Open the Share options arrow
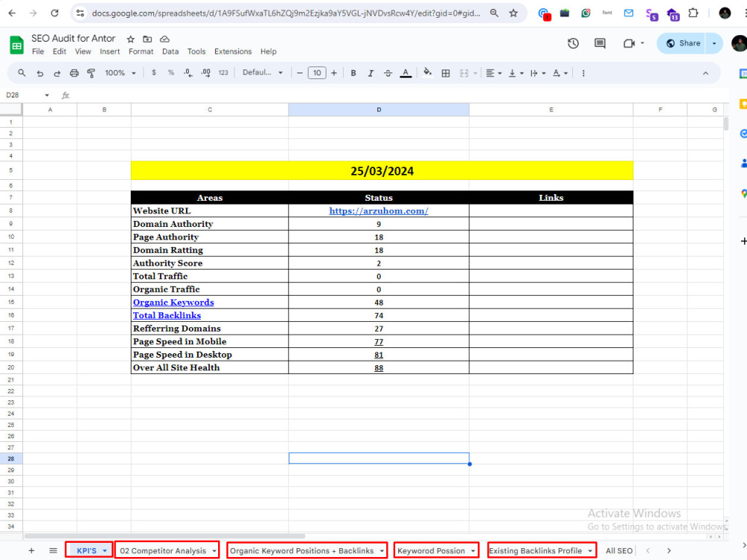Viewport: 747px width, 560px height. click(714, 43)
